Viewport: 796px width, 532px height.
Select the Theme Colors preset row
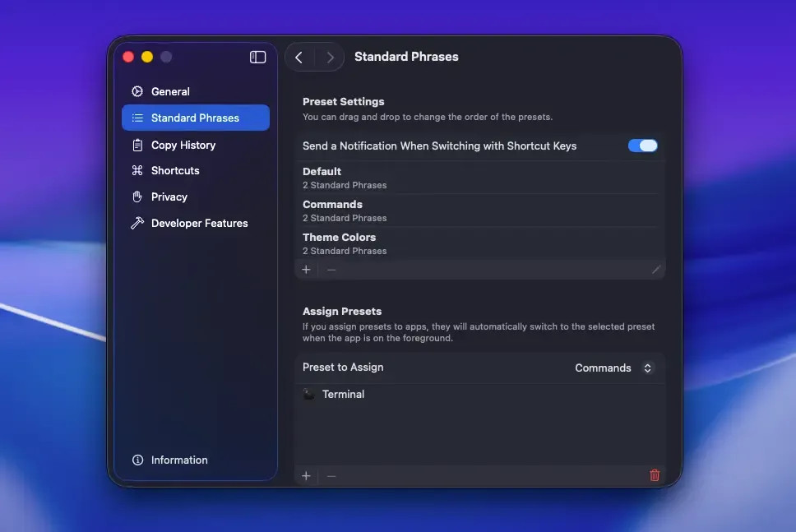tap(479, 243)
